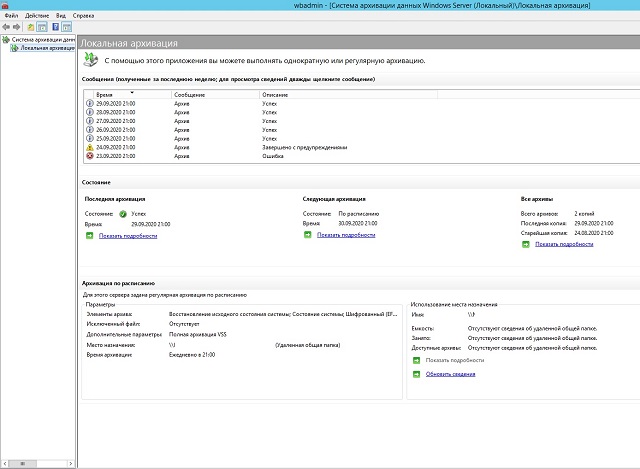Viewport: 640px width, 469px height.
Task: Open Показать подробности under Все архивы
Action: (x=564, y=244)
